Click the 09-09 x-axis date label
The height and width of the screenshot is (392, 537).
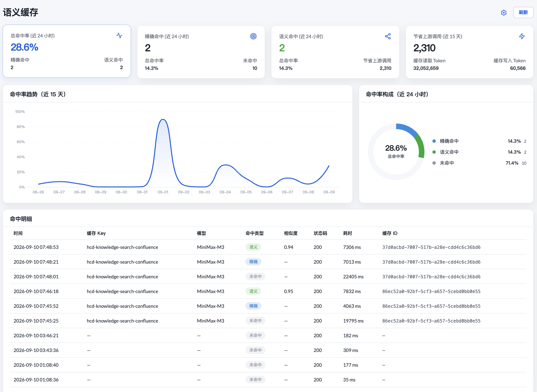tap(329, 192)
